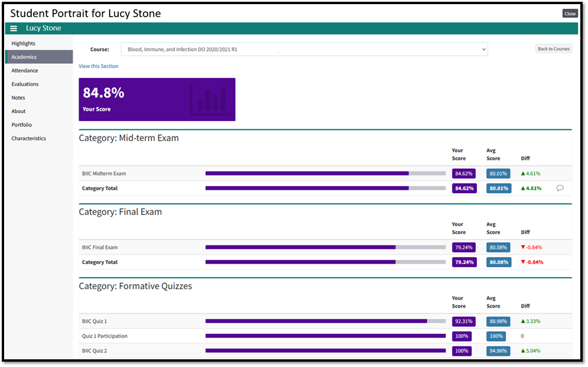Click the BIIC Quiz 1 progress bar
The width and height of the screenshot is (588, 367).
point(325,321)
